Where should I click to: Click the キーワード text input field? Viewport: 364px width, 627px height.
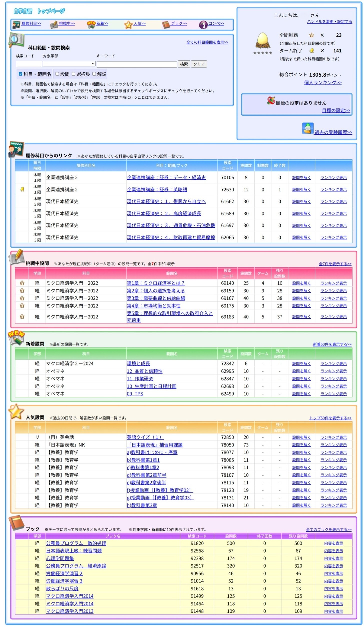click(x=137, y=64)
